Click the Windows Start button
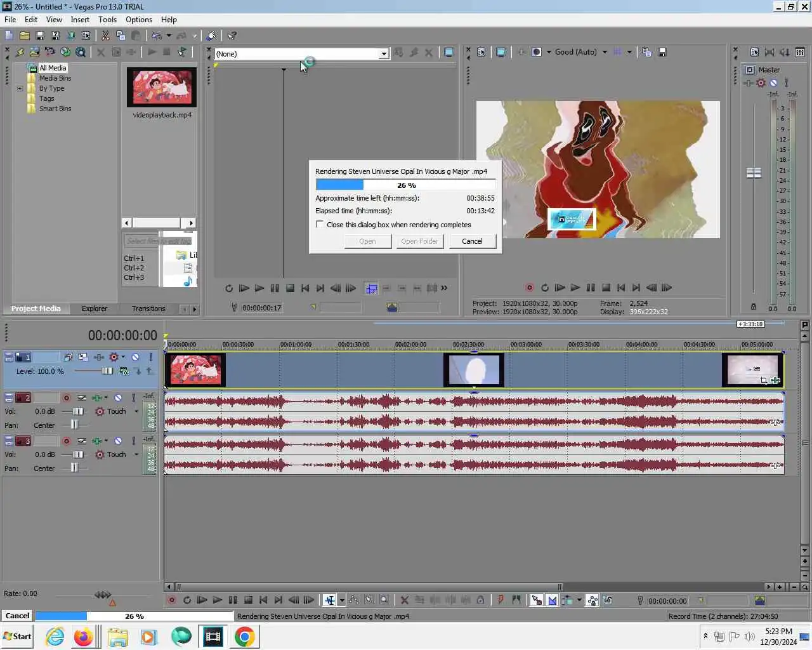Image resolution: width=812 pixels, height=650 pixels. click(x=17, y=637)
